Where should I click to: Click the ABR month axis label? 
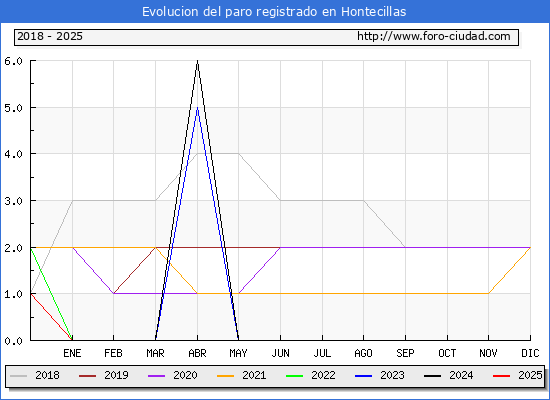coord(197,353)
